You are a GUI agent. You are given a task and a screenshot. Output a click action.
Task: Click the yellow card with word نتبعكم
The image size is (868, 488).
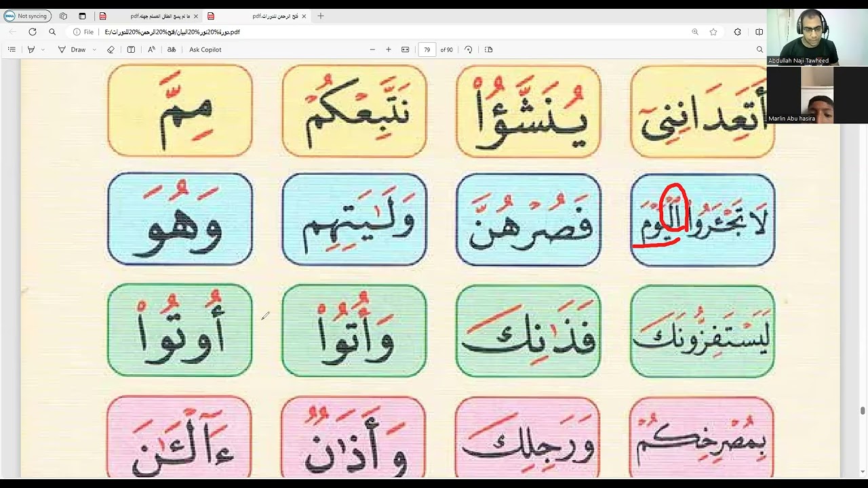[355, 111]
